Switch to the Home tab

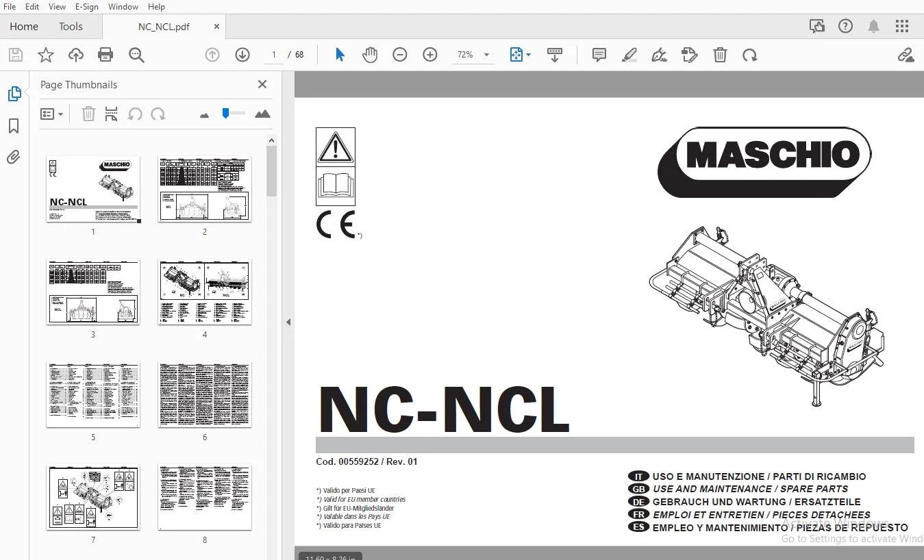coord(24,26)
